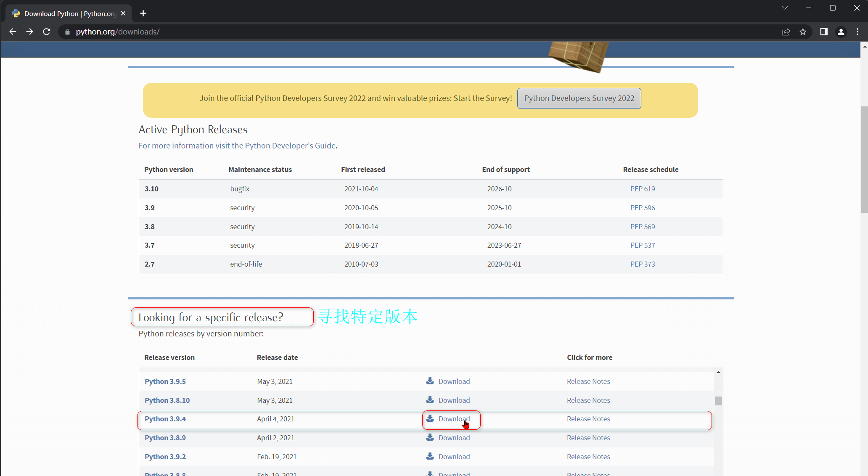Screen dimensions: 868x476
Task: Click Download text for Python 3.9.2
Action: 454,457
